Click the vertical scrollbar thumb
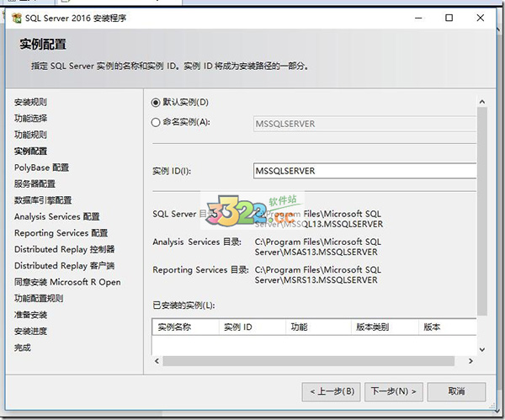 pos(482,211)
